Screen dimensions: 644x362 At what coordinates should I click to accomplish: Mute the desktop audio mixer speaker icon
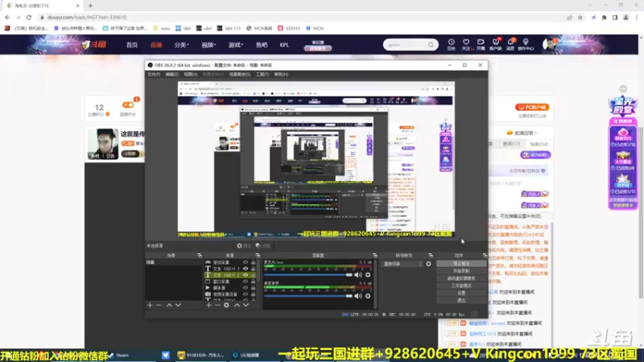pos(358,296)
